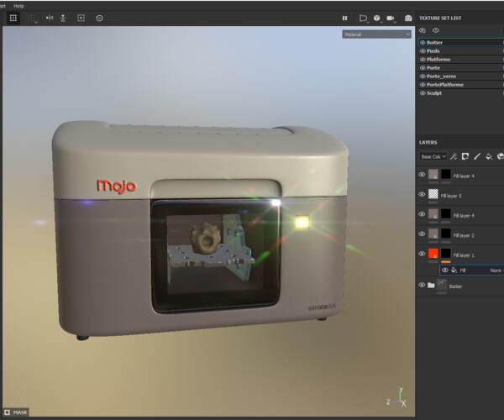504x420 pixels.
Task: Toggle visibility of Boitier layer folder
Action: (422, 285)
